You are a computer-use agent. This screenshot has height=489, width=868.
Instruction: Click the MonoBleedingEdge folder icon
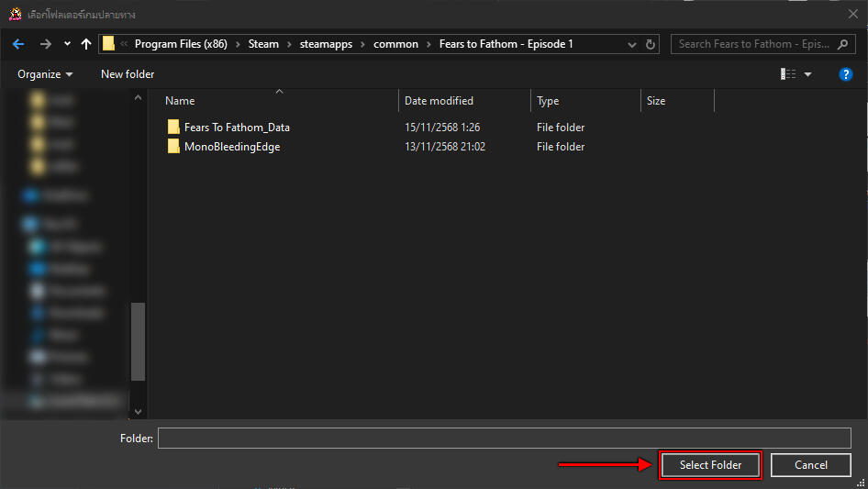click(173, 147)
